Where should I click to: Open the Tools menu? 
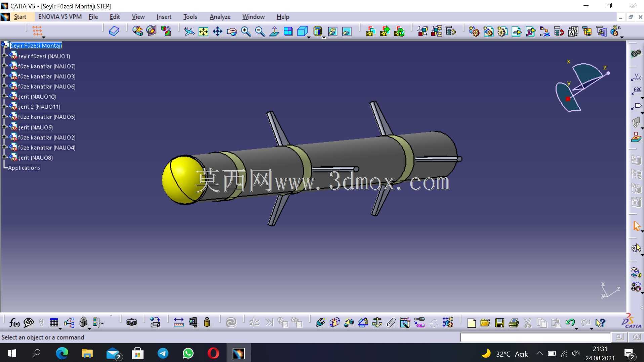[190, 17]
